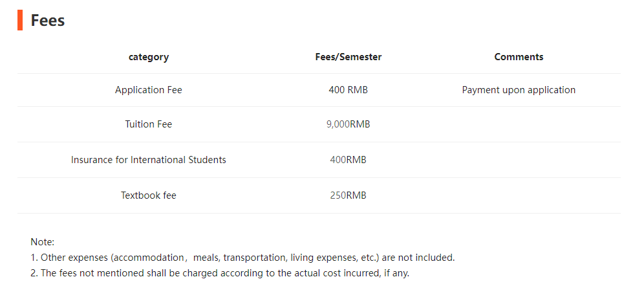The image size is (644, 288).
Task: Select the Tuition Fee row label
Action: click(x=149, y=124)
